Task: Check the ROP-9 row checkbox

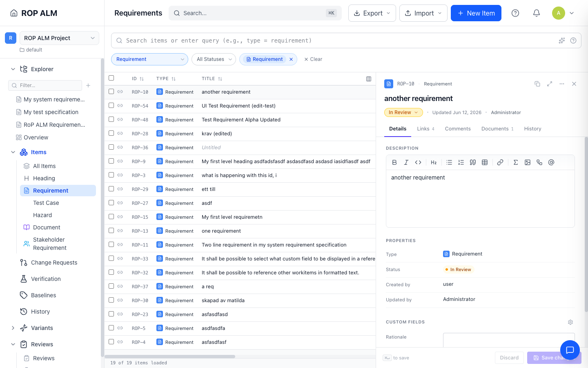Action: (x=111, y=161)
